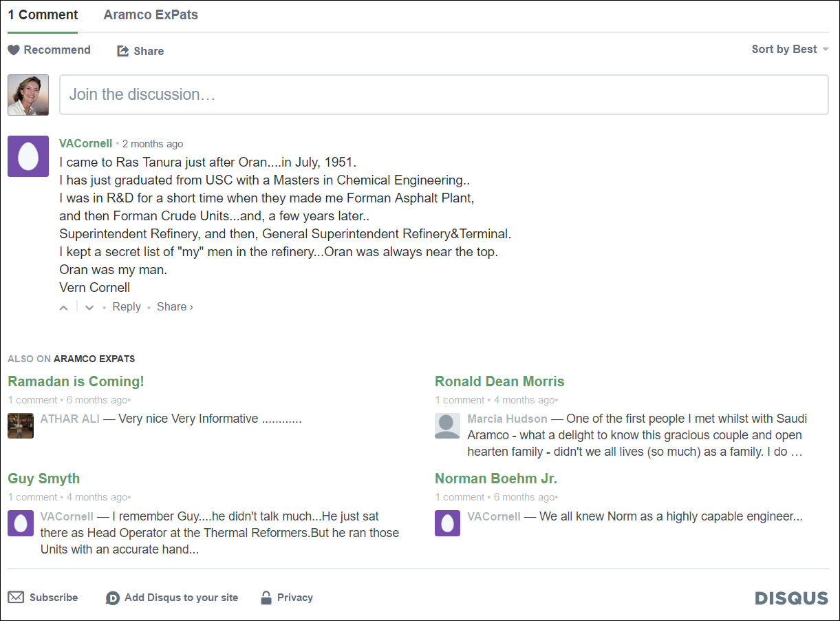Downvote VACornell's comment with the down arrow
This screenshot has height=621, width=840.
[x=89, y=308]
